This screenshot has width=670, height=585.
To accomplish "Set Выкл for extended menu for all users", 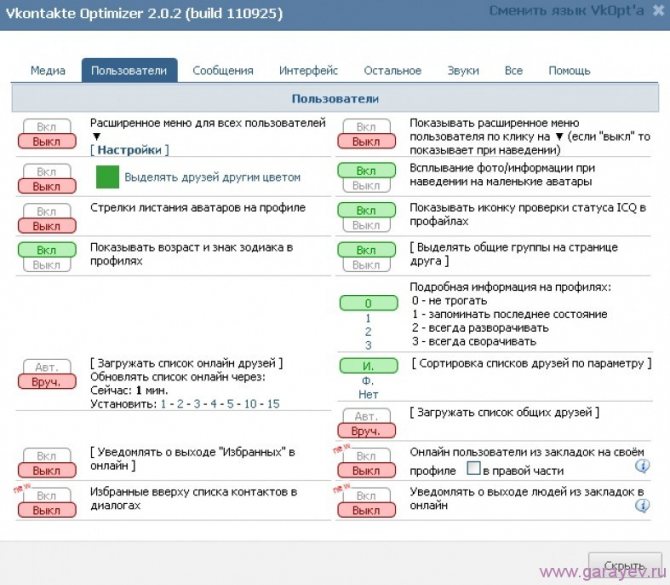I will (x=47, y=141).
